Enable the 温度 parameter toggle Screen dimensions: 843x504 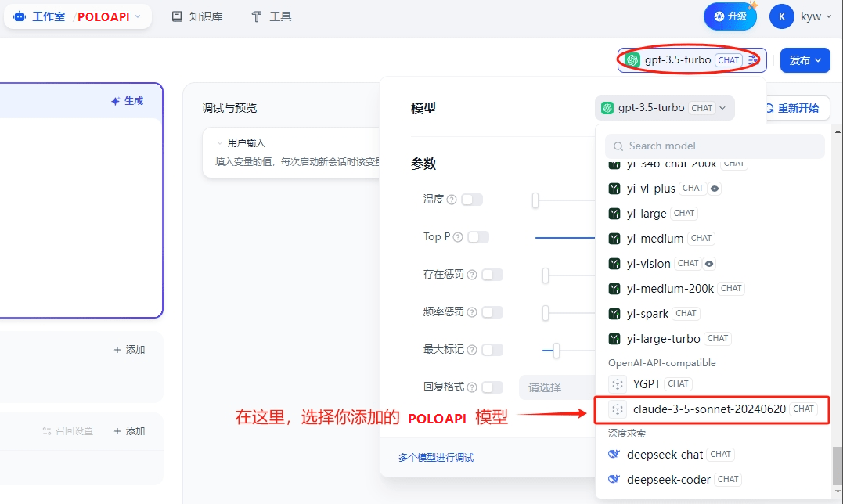tap(473, 199)
